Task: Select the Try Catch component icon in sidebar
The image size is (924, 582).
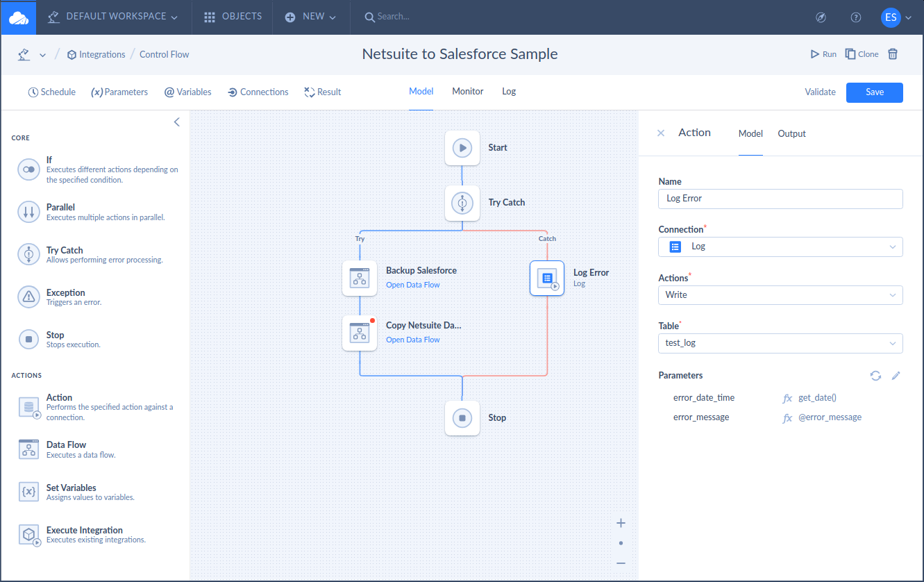Action: click(28, 255)
